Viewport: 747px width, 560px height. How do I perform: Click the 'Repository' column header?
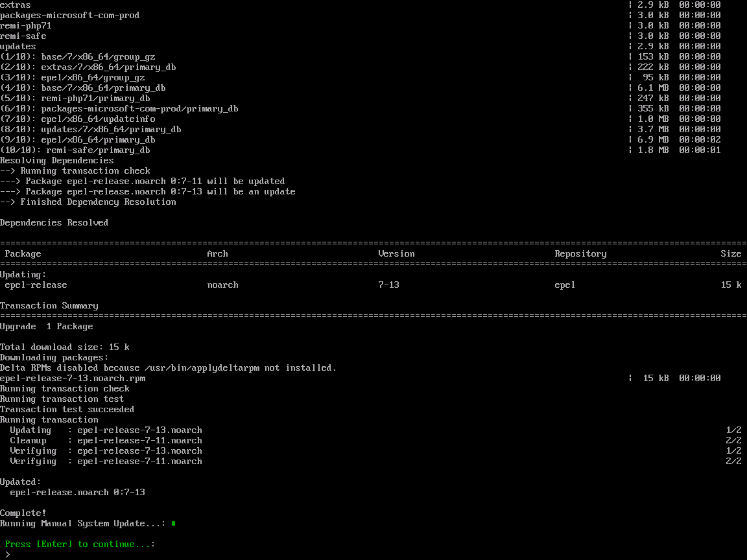click(580, 254)
